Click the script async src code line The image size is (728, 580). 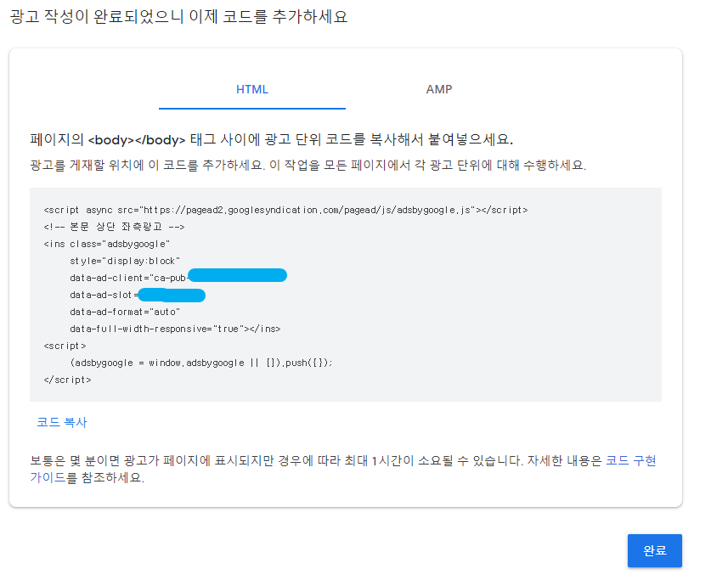coord(285,211)
